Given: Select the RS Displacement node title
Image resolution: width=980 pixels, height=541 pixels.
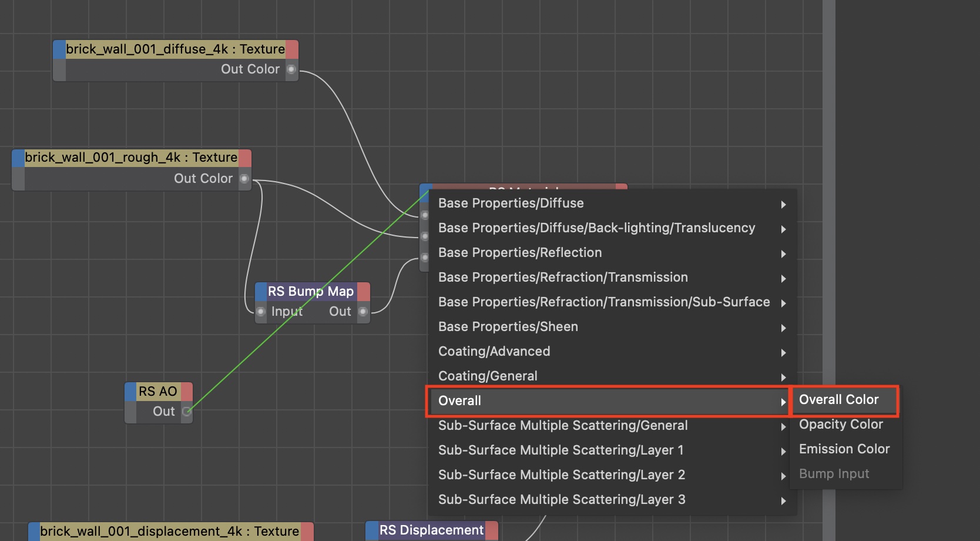Looking at the screenshot, I should pyautogui.click(x=431, y=530).
